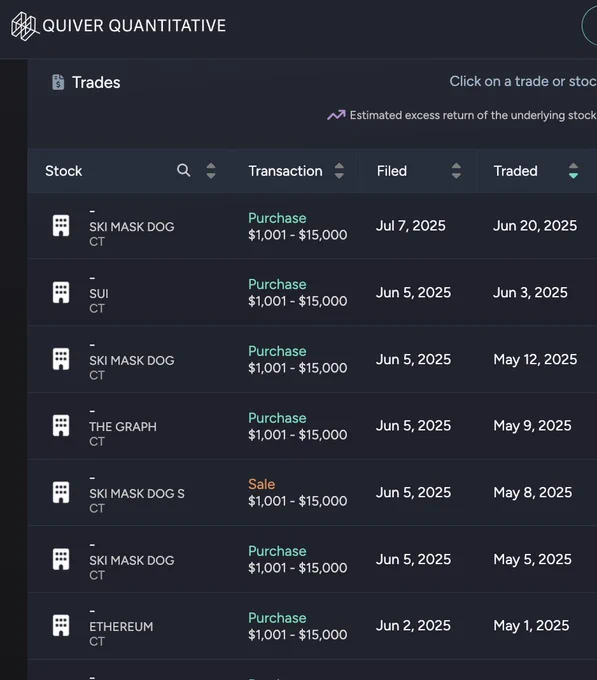Click the Trades document icon
Screen dimensions: 597x680
click(58, 82)
